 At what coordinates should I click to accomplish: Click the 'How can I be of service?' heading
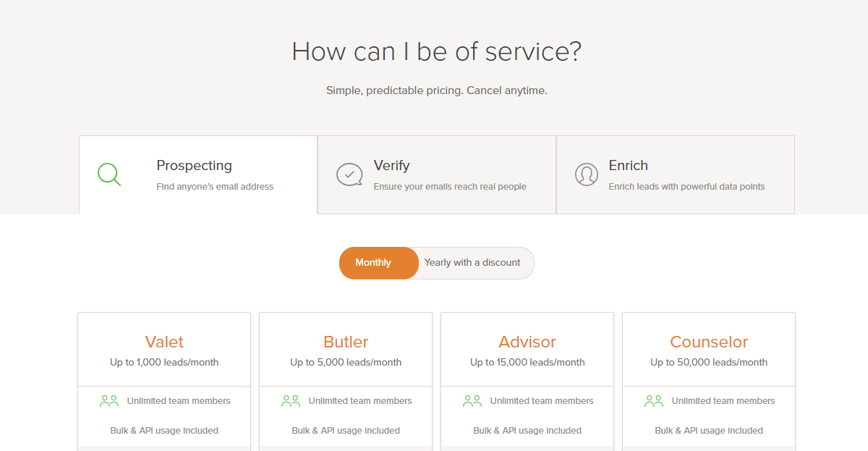click(x=435, y=51)
